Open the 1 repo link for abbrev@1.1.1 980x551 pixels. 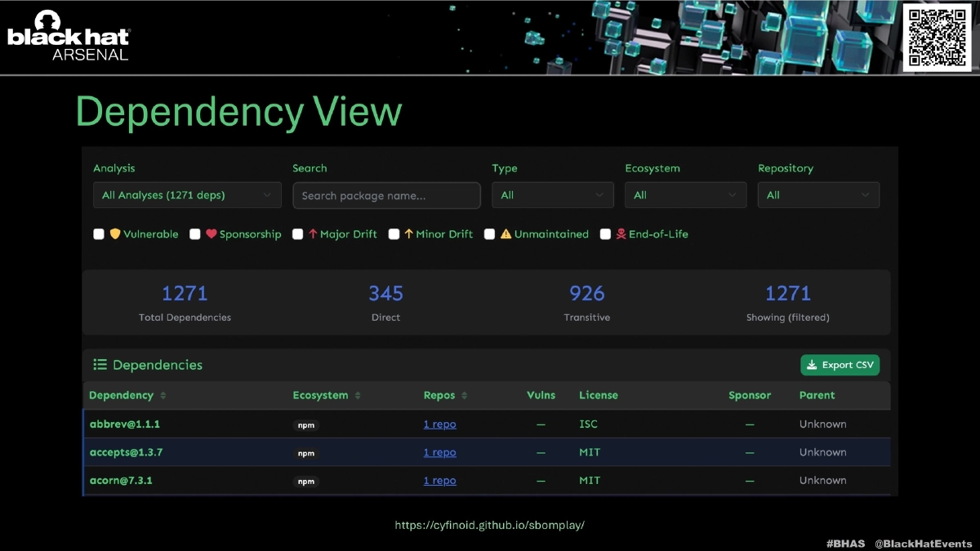tap(439, 424)
